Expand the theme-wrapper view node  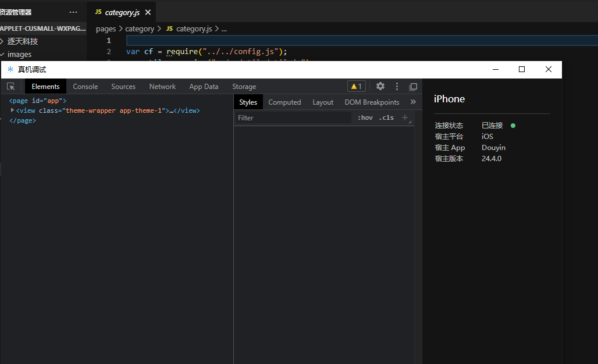click(x=13, y=110)
